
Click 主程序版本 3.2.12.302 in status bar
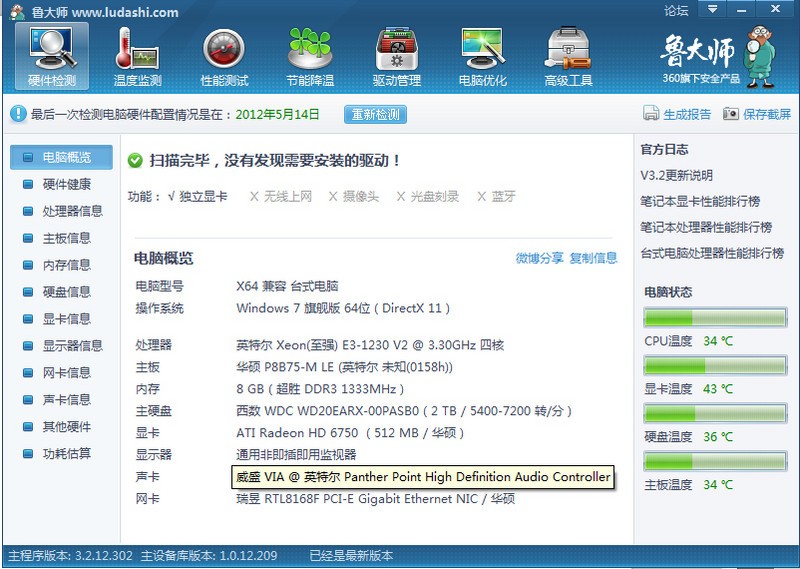pyautogui.click(x=70, y=556)
